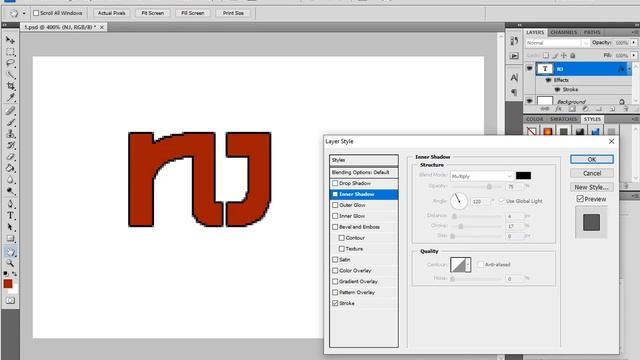Enable Bevel and Emboss checkbox
The image size is (640, 360).
pos(335,227)
